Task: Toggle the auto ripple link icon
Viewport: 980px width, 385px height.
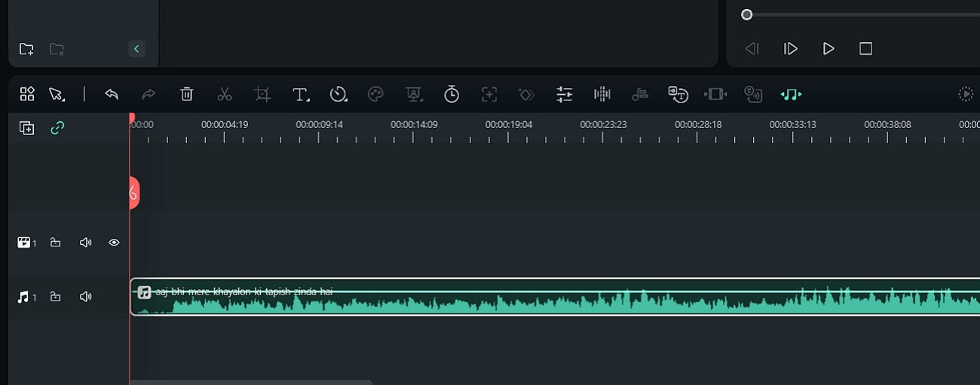Action: coord(57,128)
